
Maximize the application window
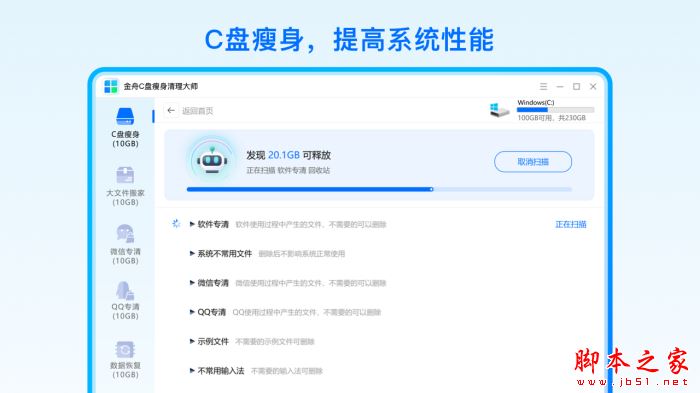coord(576,86)
